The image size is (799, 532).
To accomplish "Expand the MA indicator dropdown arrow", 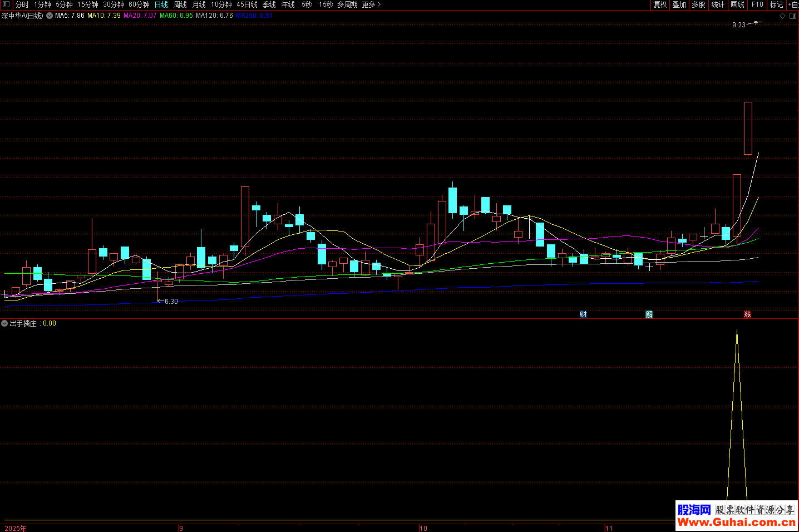I will [x=50, y=16].
